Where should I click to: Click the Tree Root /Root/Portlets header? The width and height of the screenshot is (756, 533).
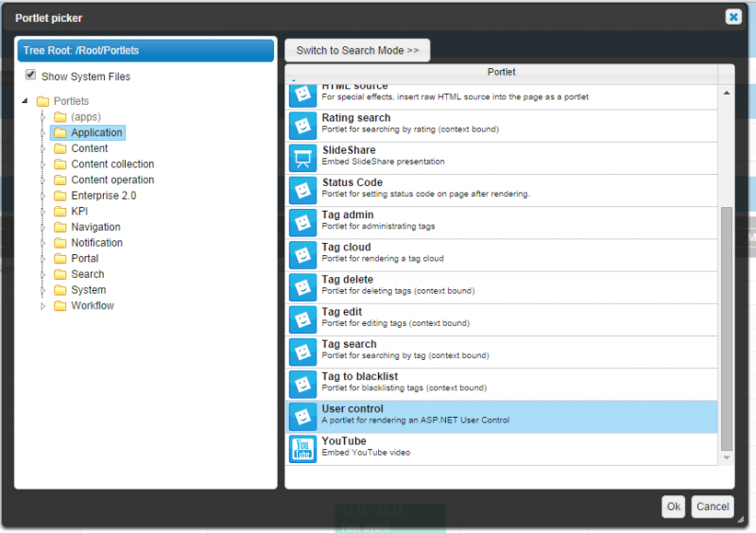146,51
